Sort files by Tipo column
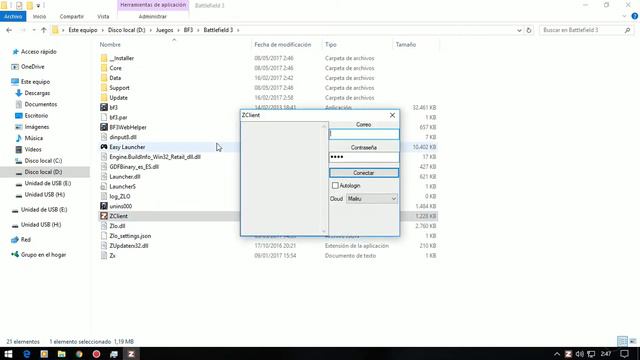 click(331, 44)
